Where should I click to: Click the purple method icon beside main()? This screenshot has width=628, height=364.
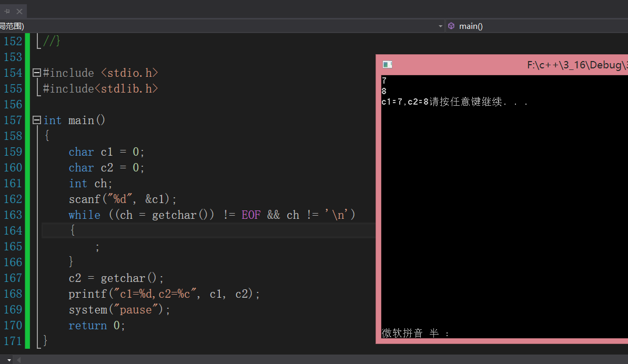(x=451, y=26)
